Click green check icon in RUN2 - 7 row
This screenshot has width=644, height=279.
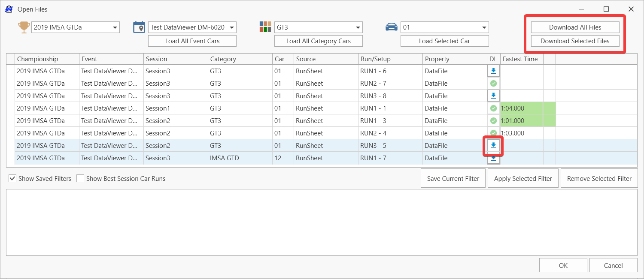(x=493, y=83)
